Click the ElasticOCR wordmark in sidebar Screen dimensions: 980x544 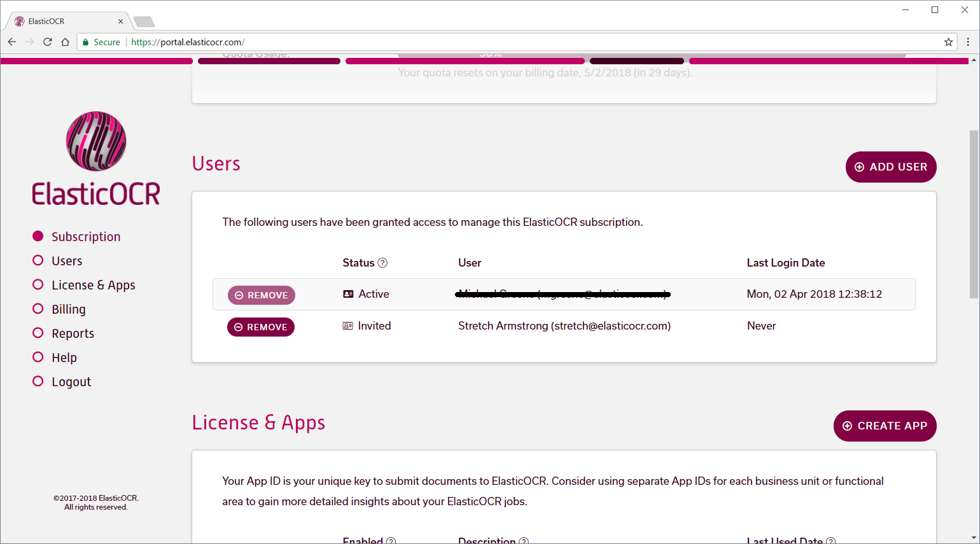pyautogui.click(x=96, y=193)
